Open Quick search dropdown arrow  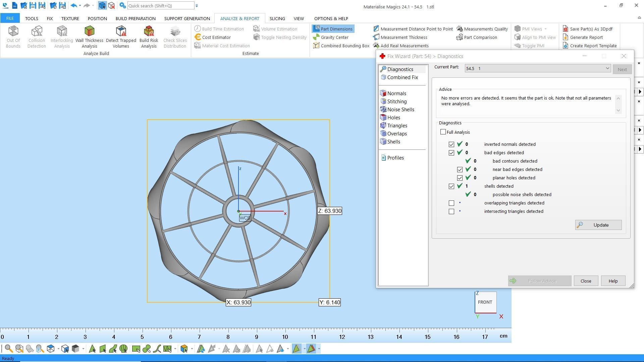pos(197,6)
